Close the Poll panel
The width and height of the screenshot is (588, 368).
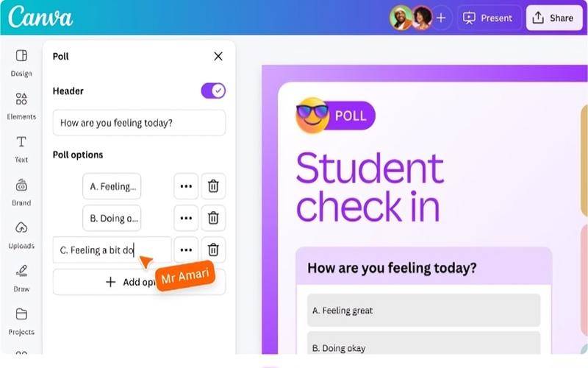pyautogui.click(x=218, y=57)
